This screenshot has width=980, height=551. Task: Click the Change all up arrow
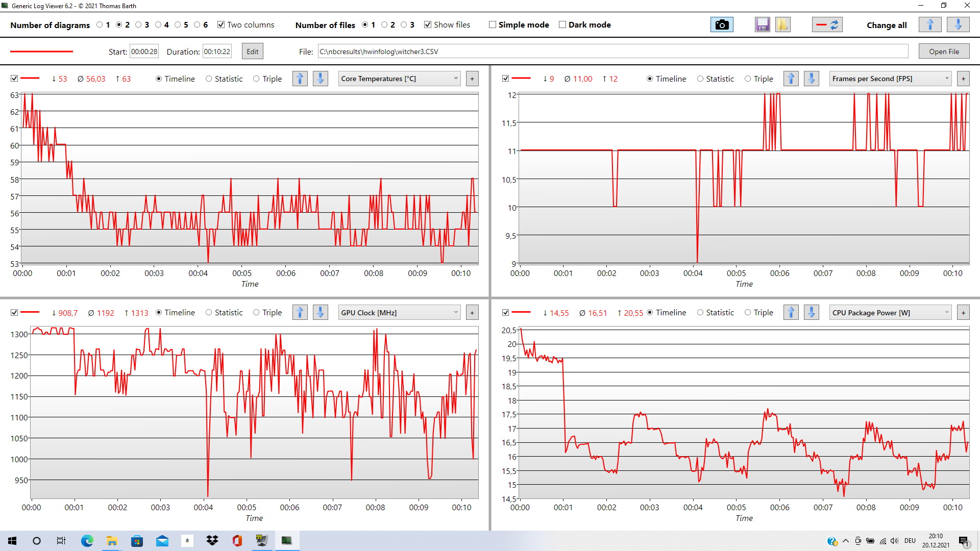[929, 24]
